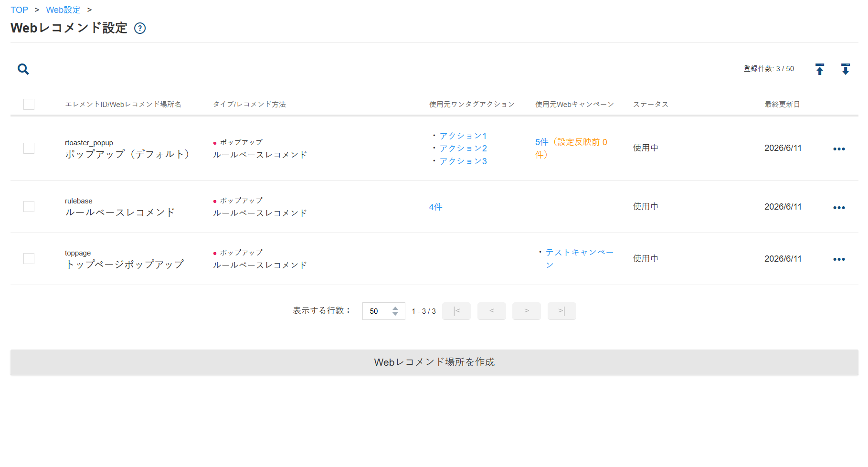Go to next page button
Image resolution: width=868 pixels, height=467 pixels.
click(527, 311)
